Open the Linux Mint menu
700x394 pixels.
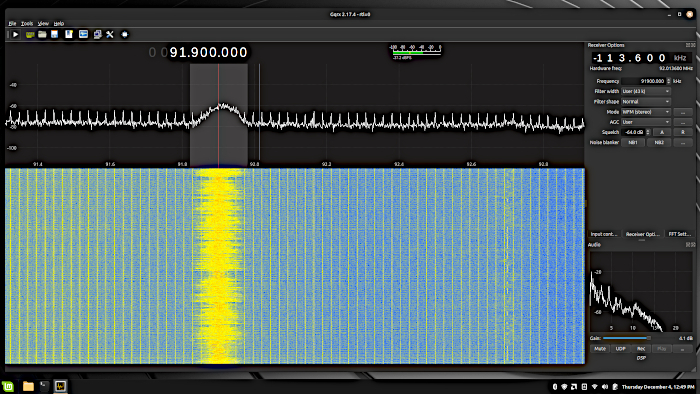8,386
